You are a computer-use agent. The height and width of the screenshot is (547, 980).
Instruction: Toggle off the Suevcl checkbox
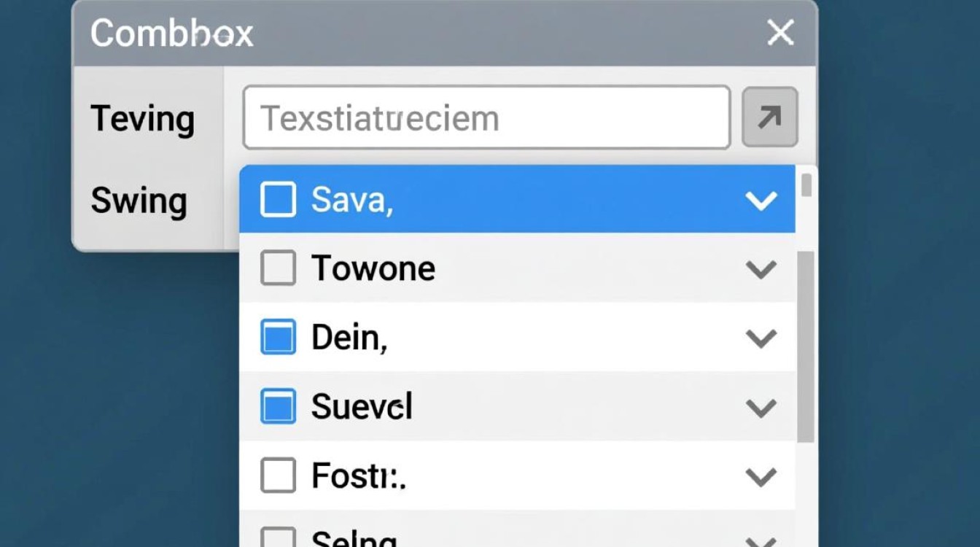pos(278,406)
